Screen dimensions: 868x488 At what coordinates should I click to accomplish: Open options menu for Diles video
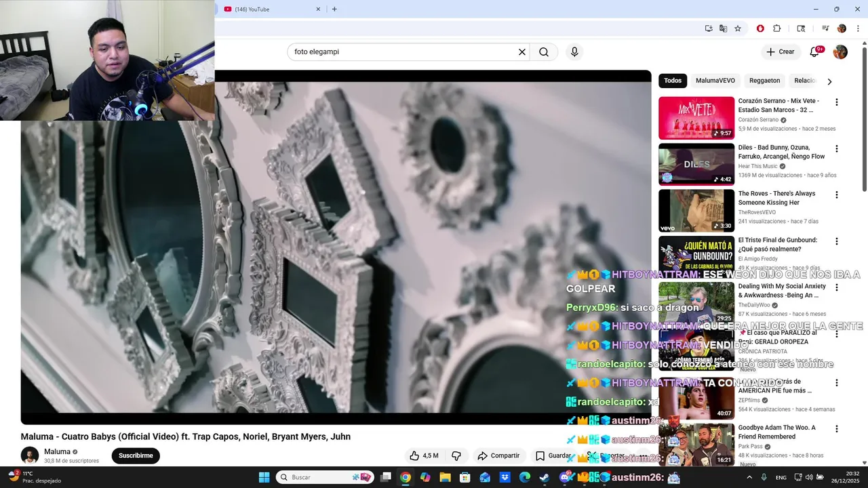pos(837,148)
